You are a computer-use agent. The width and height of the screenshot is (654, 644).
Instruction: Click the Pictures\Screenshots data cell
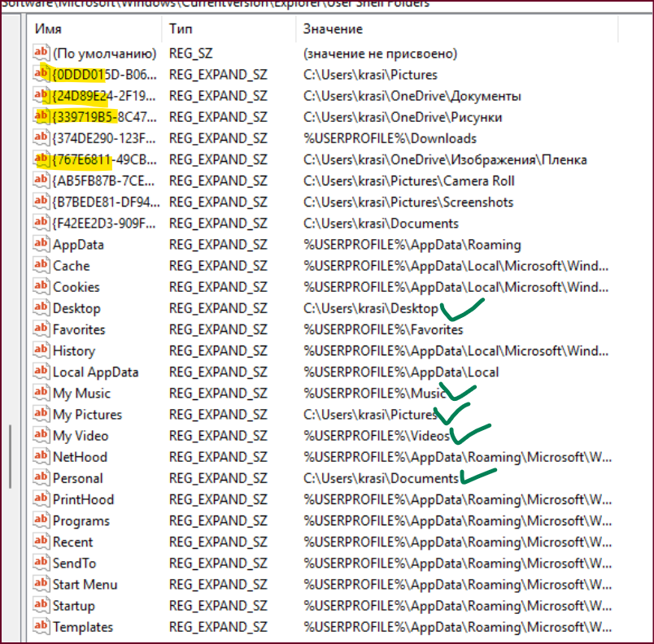click(x=408, y=202)
